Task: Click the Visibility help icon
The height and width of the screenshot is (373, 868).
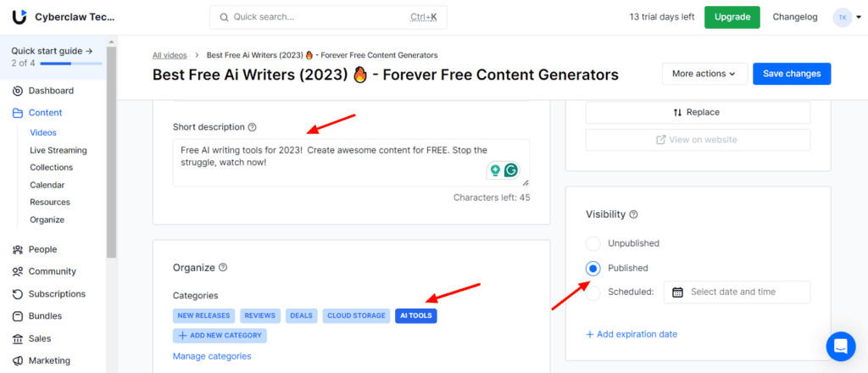Action: [x=634, y=214]
